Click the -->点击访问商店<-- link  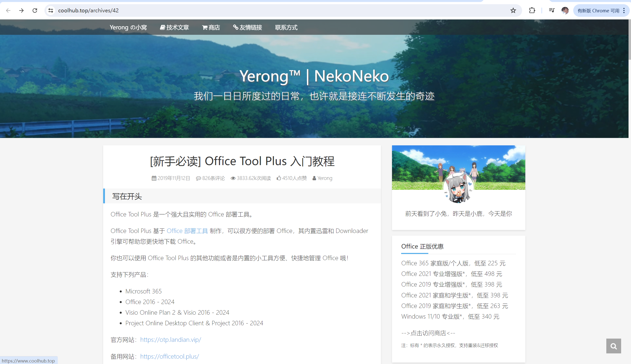click(x=428, y=333)
